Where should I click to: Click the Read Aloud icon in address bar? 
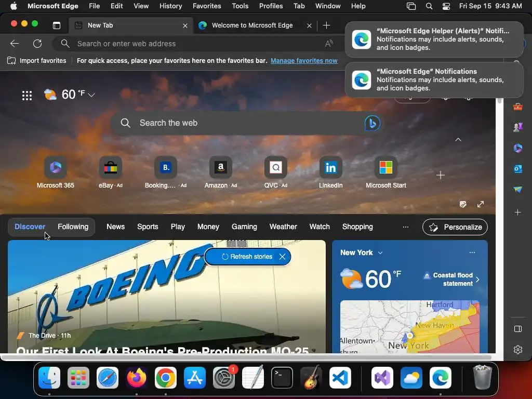pos(329,44)
